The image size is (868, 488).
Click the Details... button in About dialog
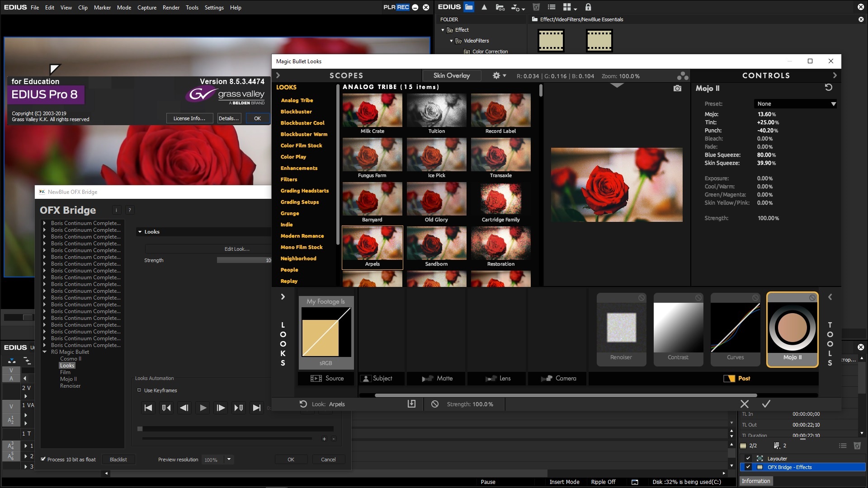[x=228, y=118]
